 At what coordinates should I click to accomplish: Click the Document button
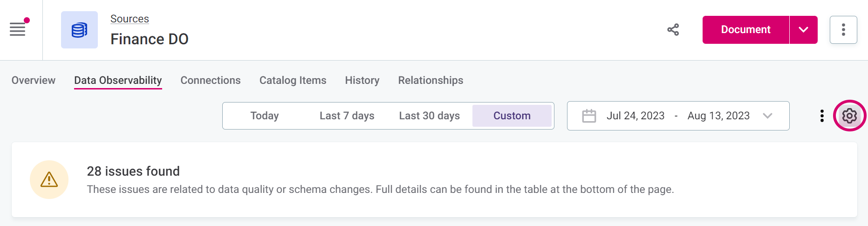click(745, 30)
